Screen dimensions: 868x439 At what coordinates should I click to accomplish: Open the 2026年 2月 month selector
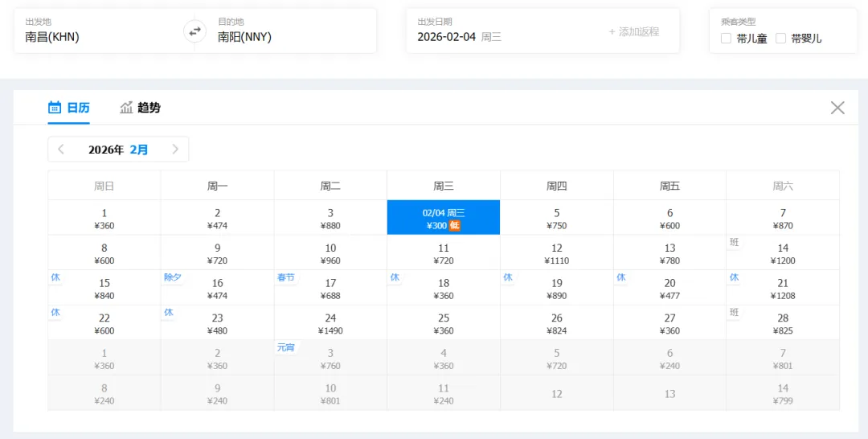tap(118, 150)
